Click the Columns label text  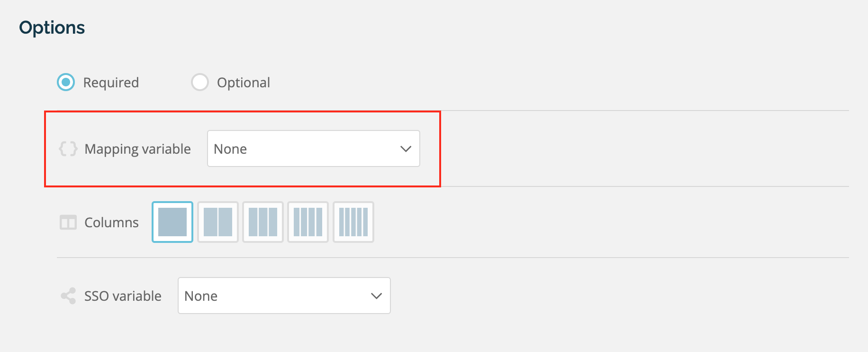pyautogui.click(x=111, y=222)
